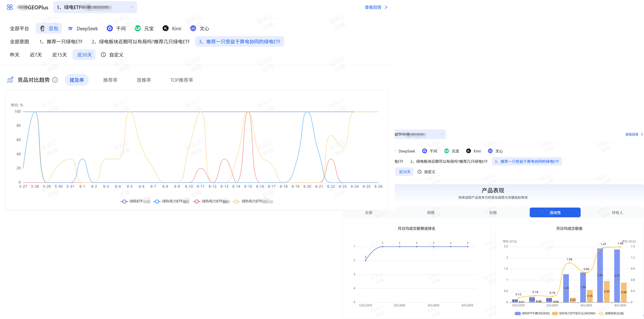The width and height of the screenshot is (644, 319).
Task: Click the 千问 icon in 竞品对比趋势 panel
Action: point(110,28)
